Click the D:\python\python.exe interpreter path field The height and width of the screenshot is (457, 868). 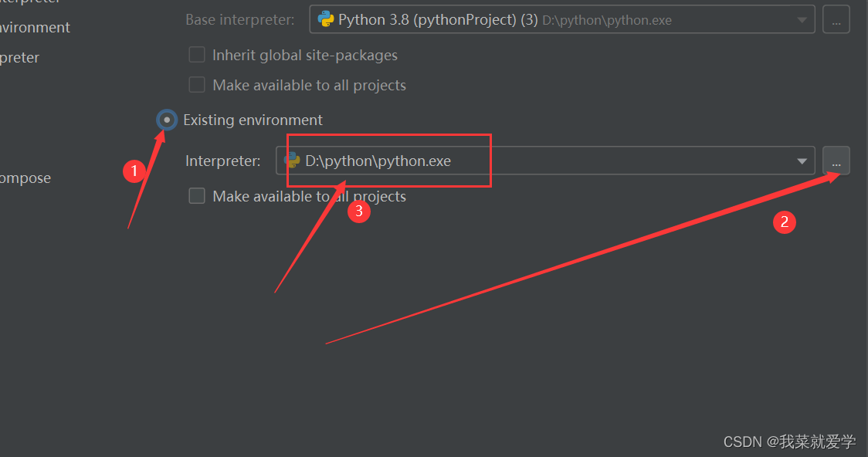click(541, 161)
